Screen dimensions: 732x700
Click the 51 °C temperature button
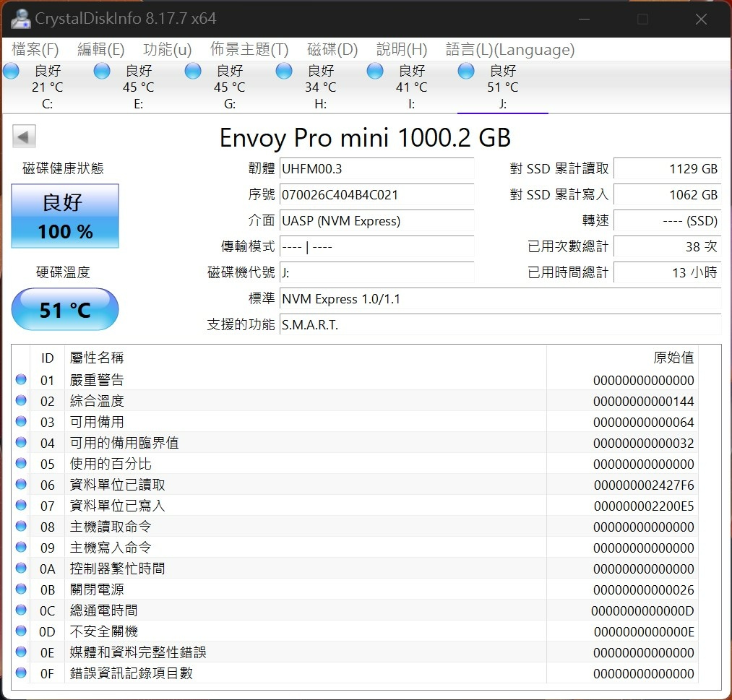pyautogui.click(x=65, y=309)
